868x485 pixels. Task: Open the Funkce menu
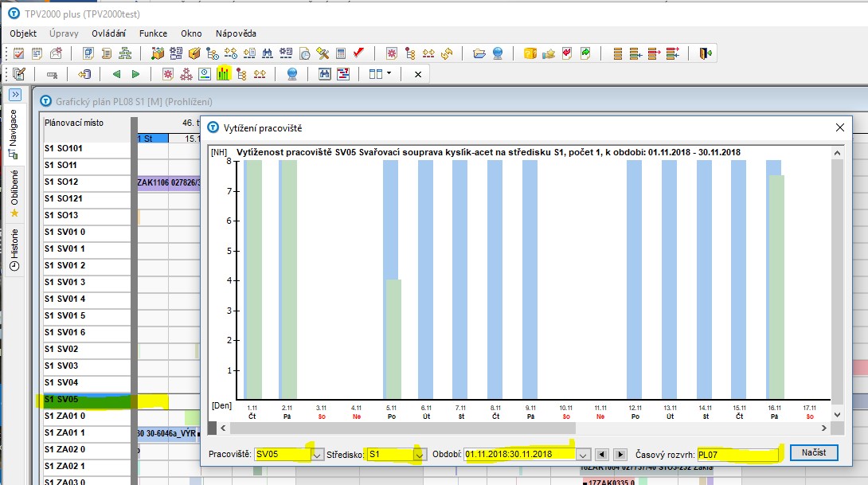[154, 33]
